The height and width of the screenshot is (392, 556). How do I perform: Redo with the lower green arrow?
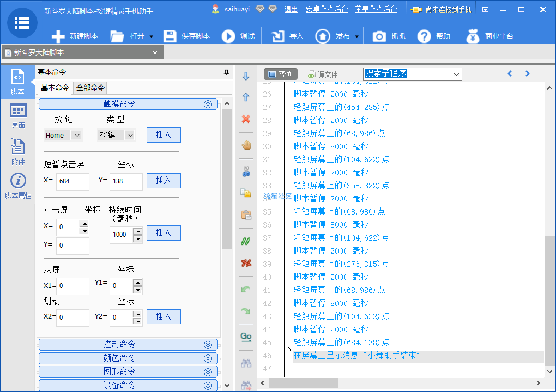[x=245, y=311]
